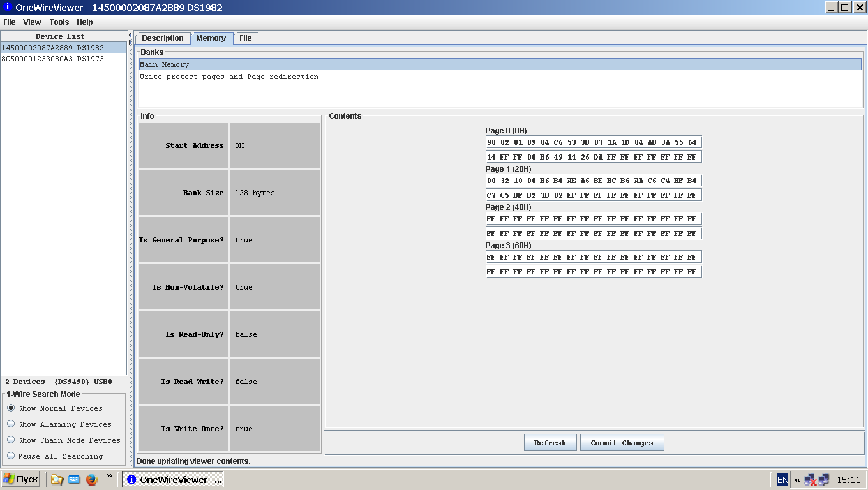Click the Commit Changes button
Image resolution: width=868 pixels, height=490 pixels.
[x=622, y=443]
